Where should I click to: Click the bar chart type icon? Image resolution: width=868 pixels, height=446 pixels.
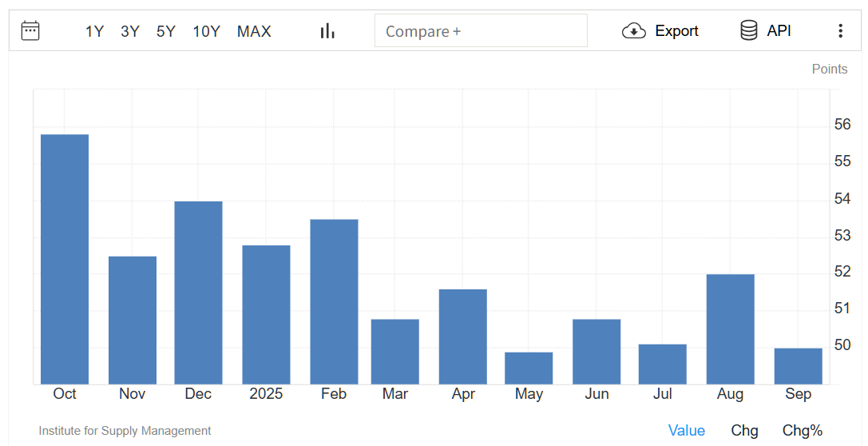[327, 31]
